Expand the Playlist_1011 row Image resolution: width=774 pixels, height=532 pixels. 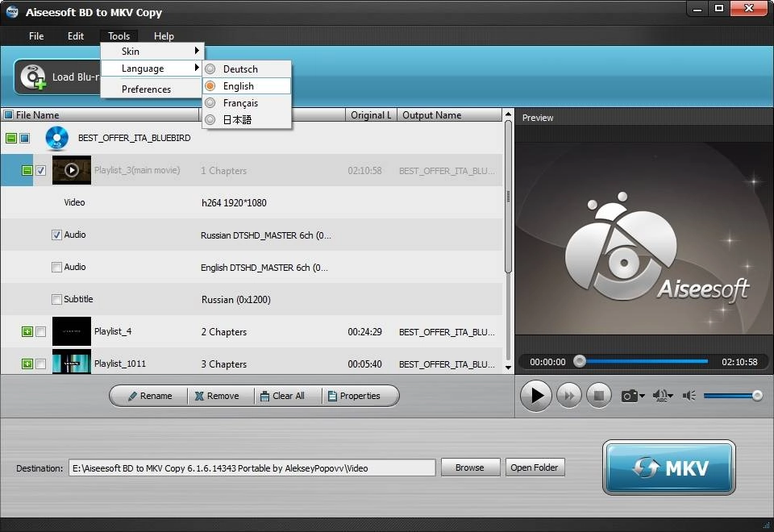(27, 364)
